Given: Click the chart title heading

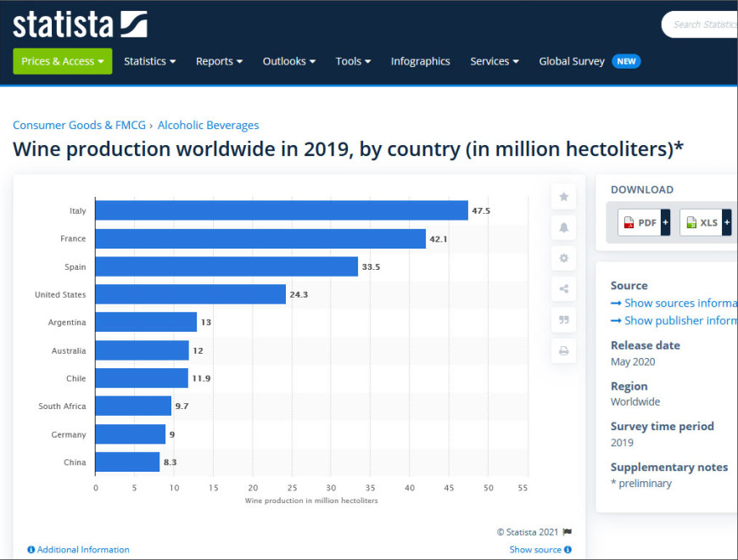Looking at the screenshot, I should click(348, 149).
